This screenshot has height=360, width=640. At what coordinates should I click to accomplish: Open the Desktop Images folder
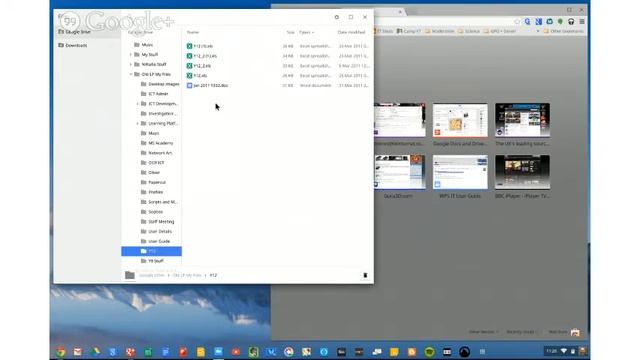[160, 84]
